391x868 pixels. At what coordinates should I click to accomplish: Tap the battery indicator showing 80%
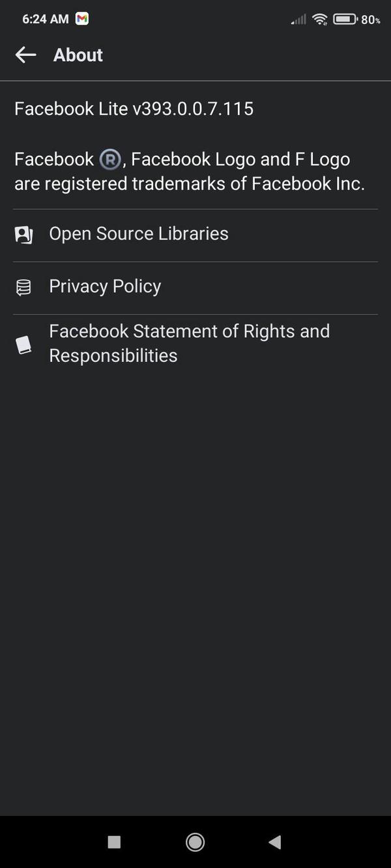pyautogui.click(x=344, y=18)
